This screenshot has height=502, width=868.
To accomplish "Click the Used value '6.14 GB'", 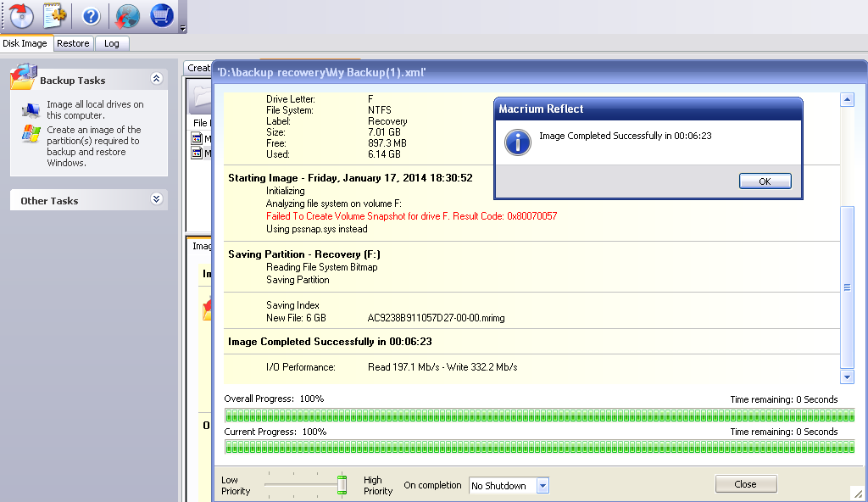I will (384, 154).
